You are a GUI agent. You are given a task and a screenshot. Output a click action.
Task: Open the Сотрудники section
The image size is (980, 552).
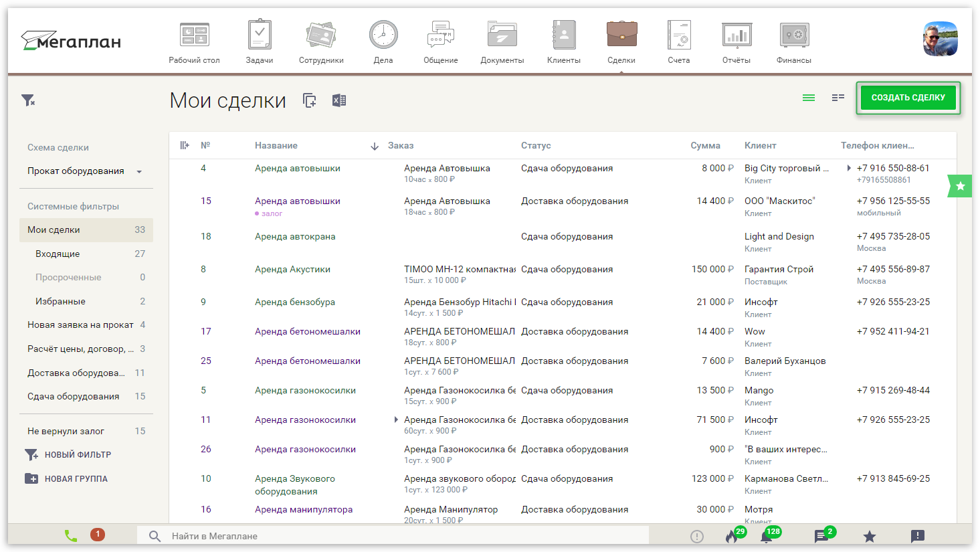pyautogui.click(x=321, y=43)
